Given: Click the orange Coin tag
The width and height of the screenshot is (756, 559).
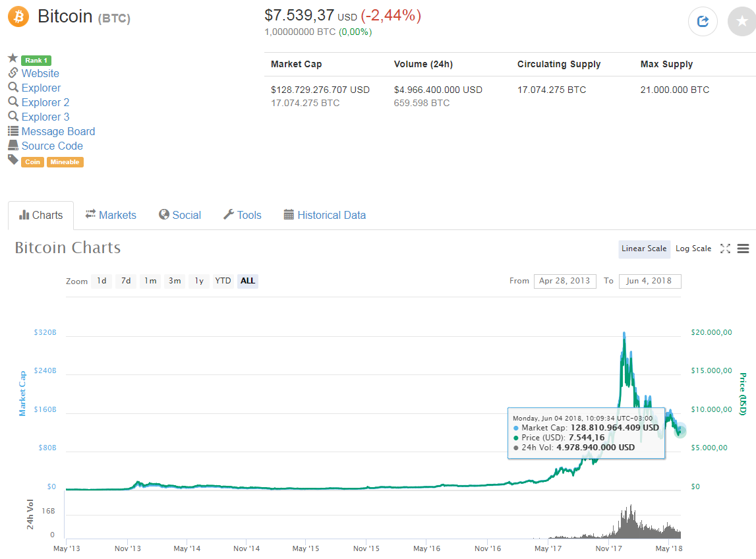Looking at the screenshot, I should point(33,162).
